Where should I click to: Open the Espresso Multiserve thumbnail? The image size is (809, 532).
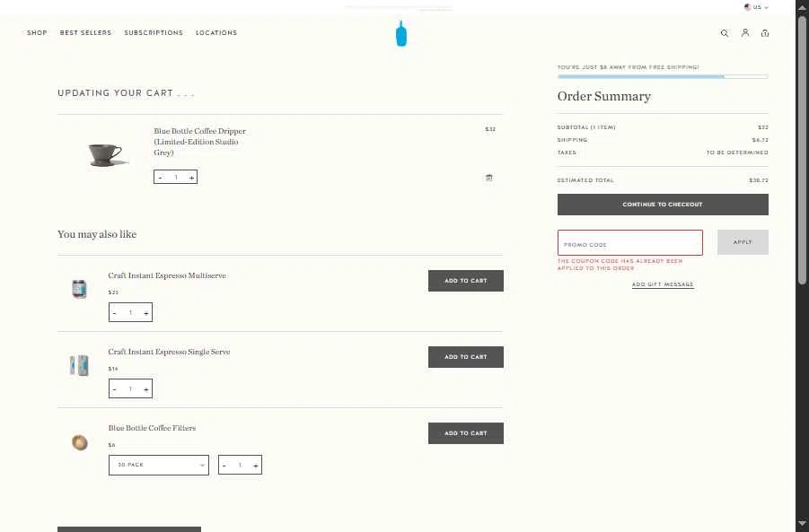point(79,289)
